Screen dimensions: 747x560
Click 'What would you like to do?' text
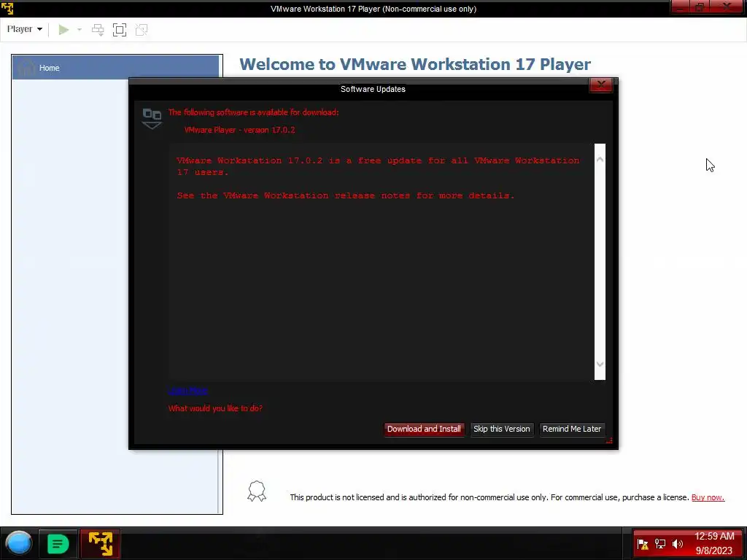coord(215,408)
